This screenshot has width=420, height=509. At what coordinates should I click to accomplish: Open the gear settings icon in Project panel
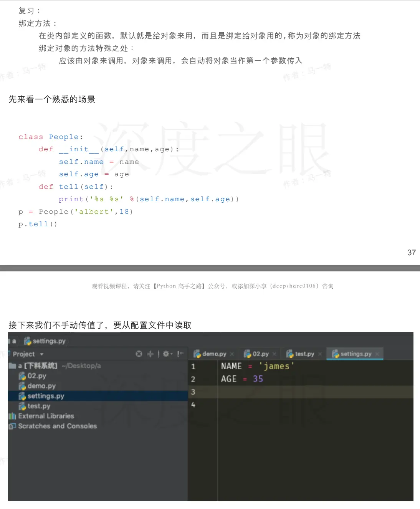pos(166,354)
